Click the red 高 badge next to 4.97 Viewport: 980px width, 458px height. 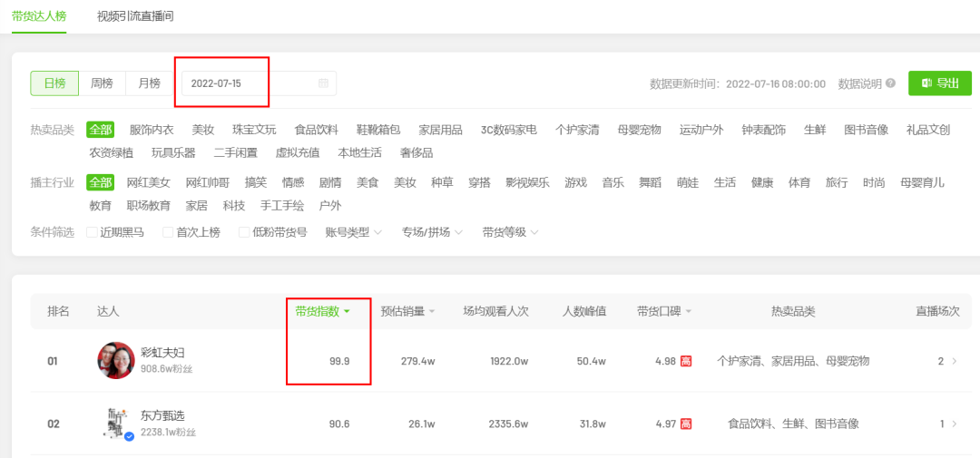pos(686,424)
